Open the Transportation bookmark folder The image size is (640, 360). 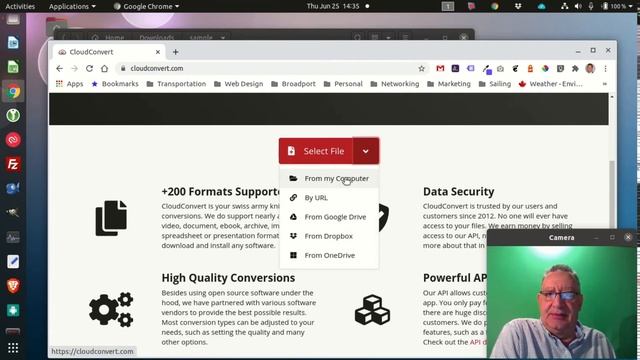click(x=176, y=84)
